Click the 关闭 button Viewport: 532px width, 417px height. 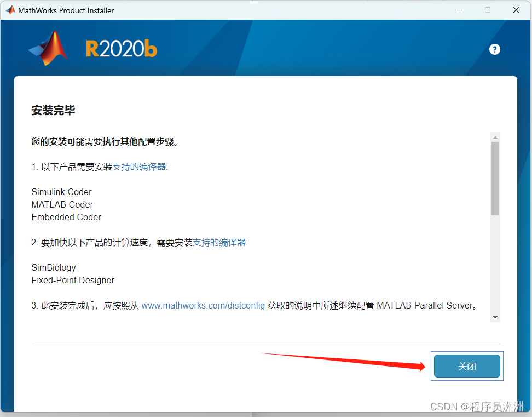tap(467, 366)
